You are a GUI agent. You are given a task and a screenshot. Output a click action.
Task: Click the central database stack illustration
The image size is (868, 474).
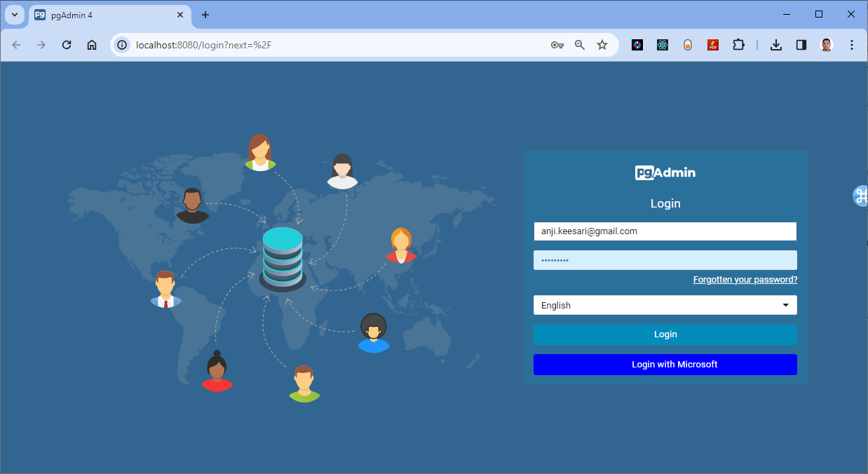283,259
